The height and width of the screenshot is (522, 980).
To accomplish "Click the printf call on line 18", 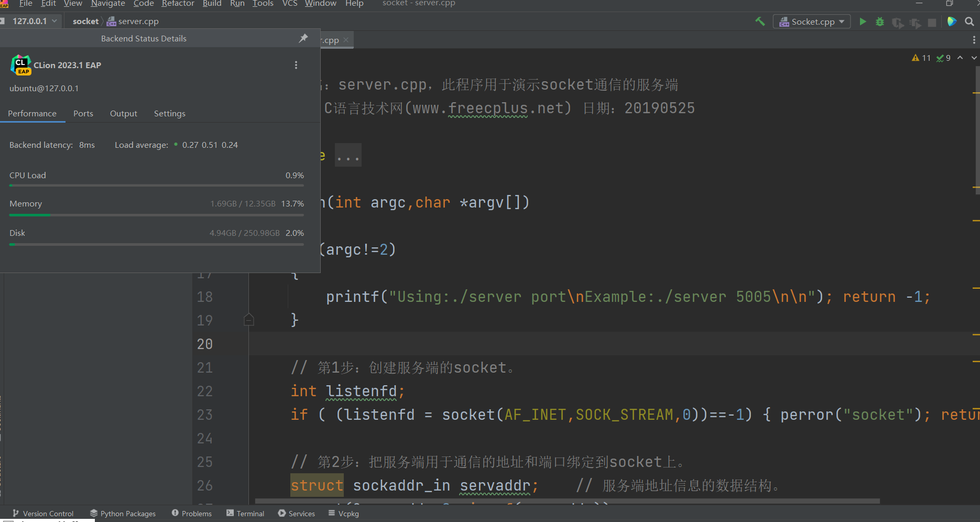I will 579,297.
